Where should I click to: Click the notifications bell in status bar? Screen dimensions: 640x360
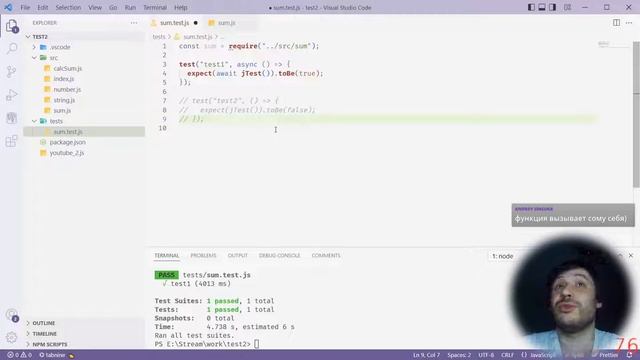click(x=629, y=355)
